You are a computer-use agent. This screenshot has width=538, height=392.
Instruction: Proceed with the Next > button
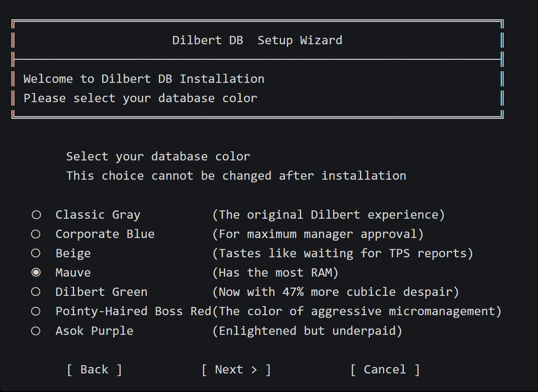click(x=236, y=370)
